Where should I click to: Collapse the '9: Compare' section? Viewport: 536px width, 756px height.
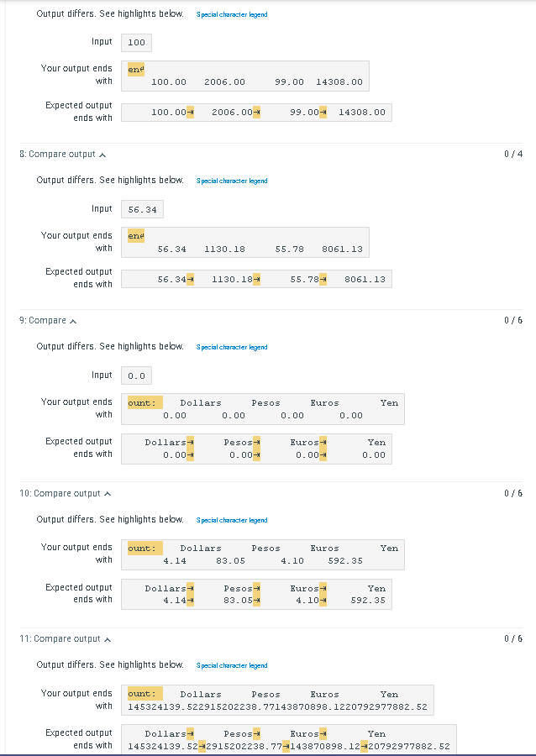click(x=73, y=321)
